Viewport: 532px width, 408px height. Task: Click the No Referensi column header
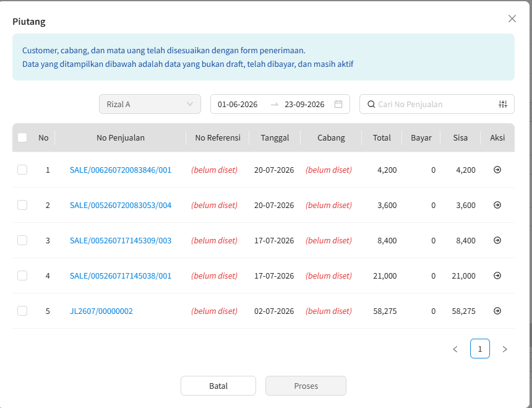pos(218,137)
